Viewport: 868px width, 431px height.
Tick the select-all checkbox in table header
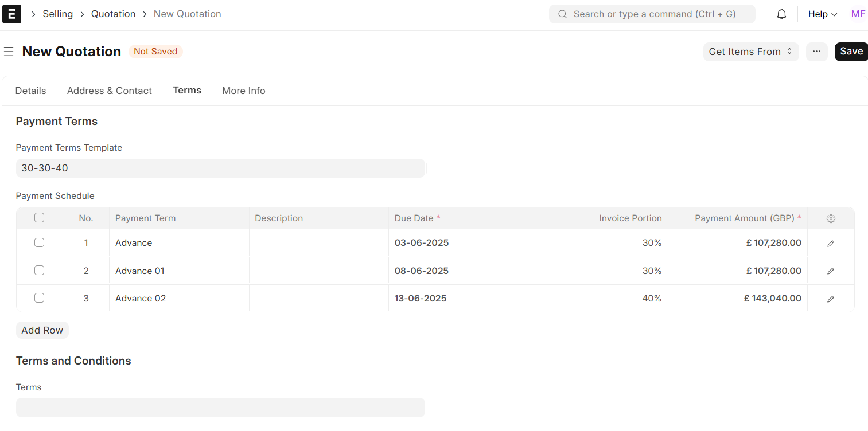pos(39,218)
